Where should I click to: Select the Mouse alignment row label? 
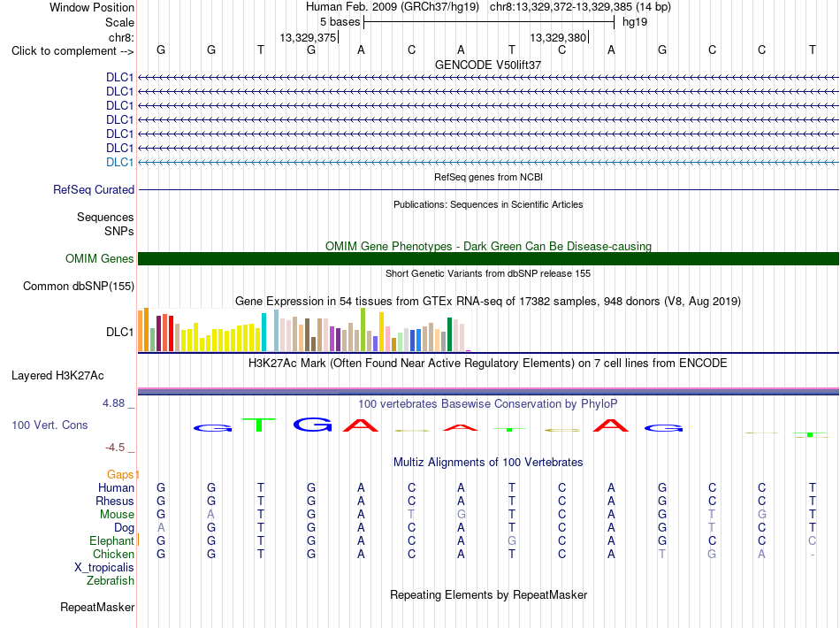tap(117, 515)
